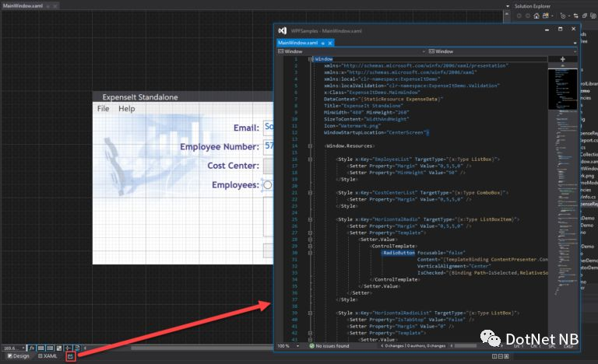598x364 pixels.
Task: Collapse Window.Resources at line 14
Action: coord(310,146)
